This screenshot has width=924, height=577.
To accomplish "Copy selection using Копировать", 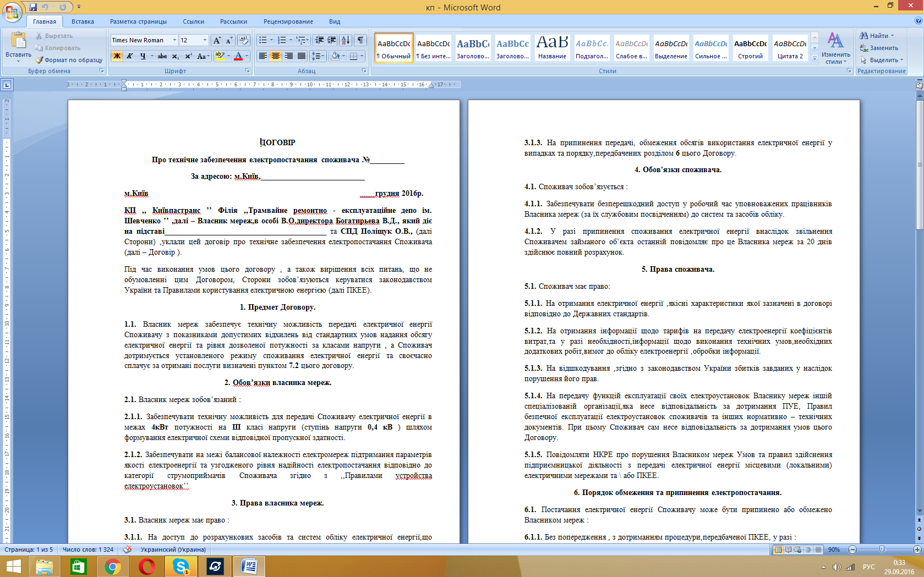I will click(x=57, y=48).
